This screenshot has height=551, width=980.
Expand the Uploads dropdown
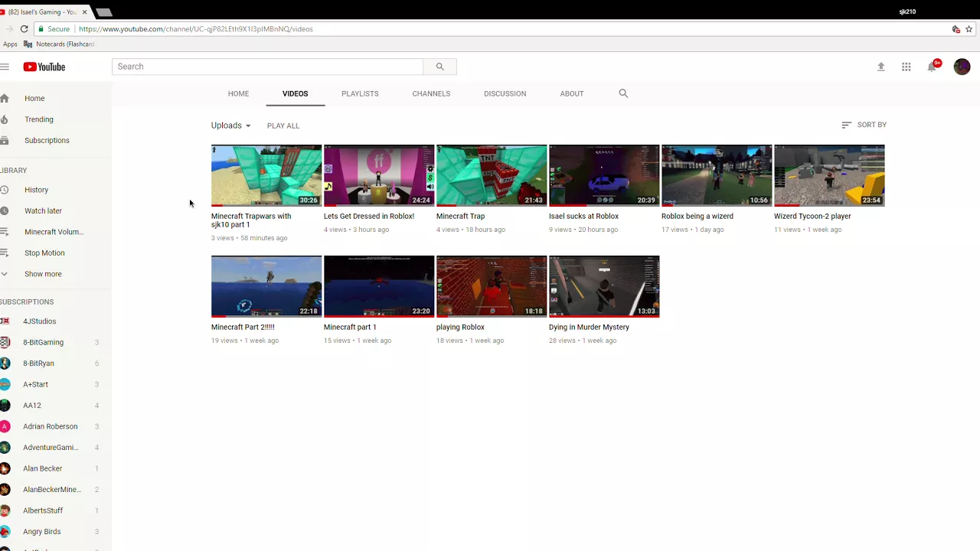(x=231, y=126)
